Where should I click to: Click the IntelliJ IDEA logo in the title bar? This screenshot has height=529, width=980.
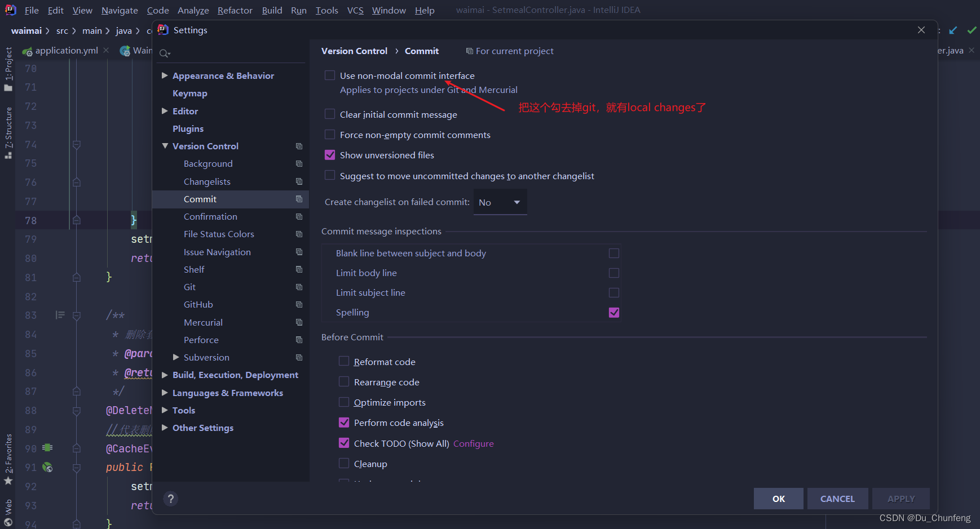(10, 10)
